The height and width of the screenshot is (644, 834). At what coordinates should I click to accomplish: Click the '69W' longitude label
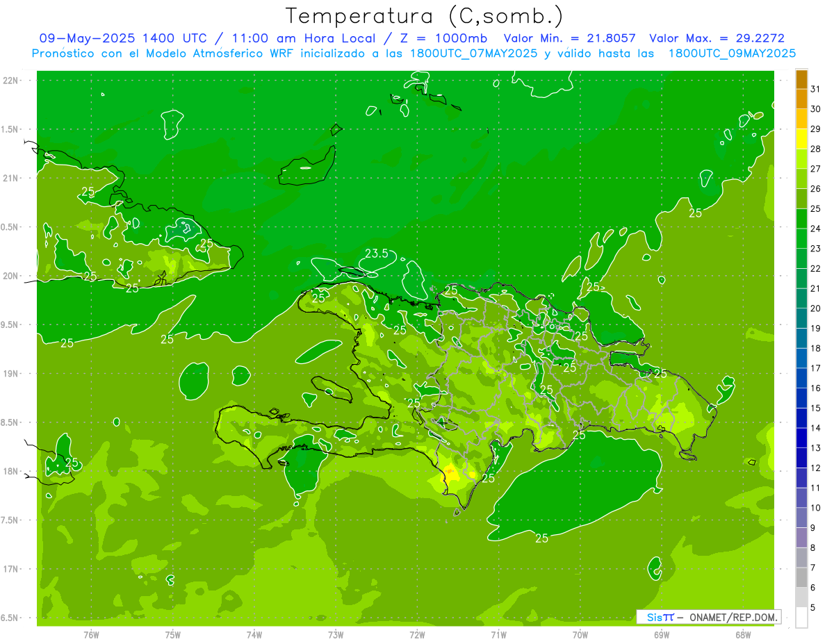point(662,635)
